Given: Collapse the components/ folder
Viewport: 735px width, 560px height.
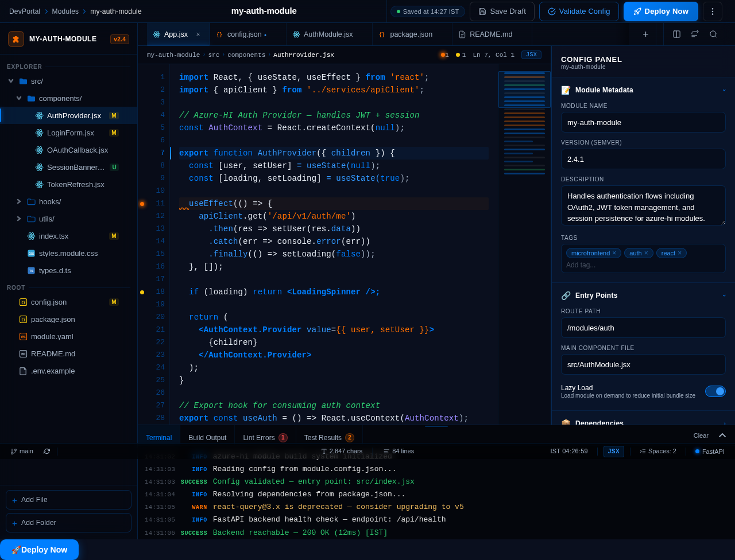Looking at the screenshot, I should tap(19, 98).
